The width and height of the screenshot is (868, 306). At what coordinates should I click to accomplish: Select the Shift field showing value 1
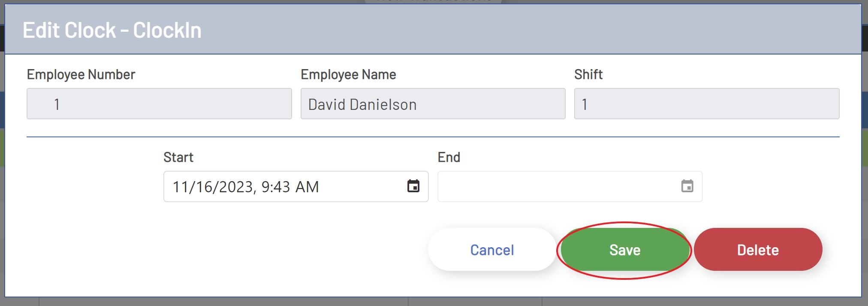coord(706,103)
